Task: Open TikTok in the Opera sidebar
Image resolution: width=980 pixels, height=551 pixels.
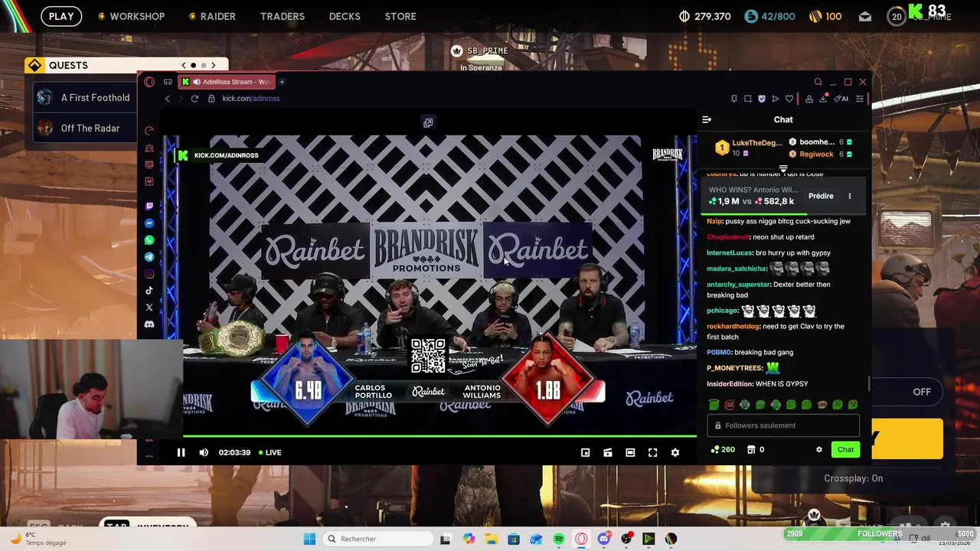Action: (149, 291)
